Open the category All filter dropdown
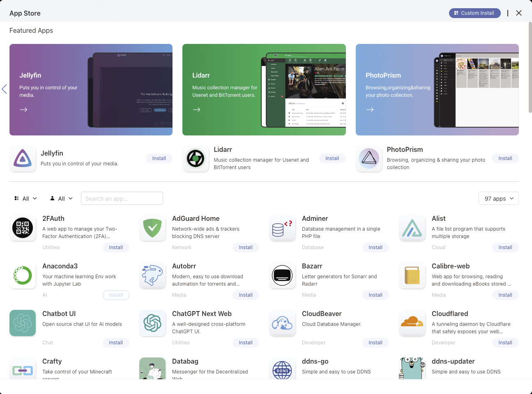This screenshot has height=394, width=532. 25,198
